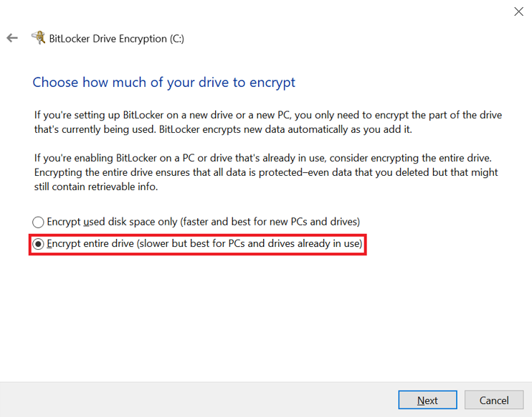Select the 'Encrypt entire drive' radio circle
This screenshot has width=532, height=417.
tap(38, 244)
